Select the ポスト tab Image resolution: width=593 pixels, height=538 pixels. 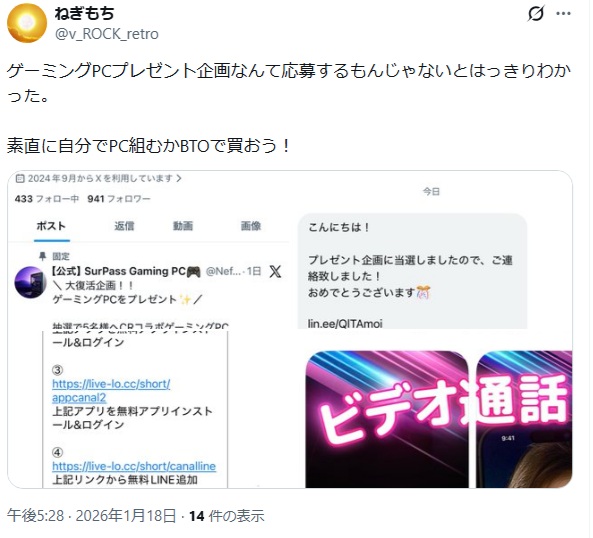pos(51,226)
